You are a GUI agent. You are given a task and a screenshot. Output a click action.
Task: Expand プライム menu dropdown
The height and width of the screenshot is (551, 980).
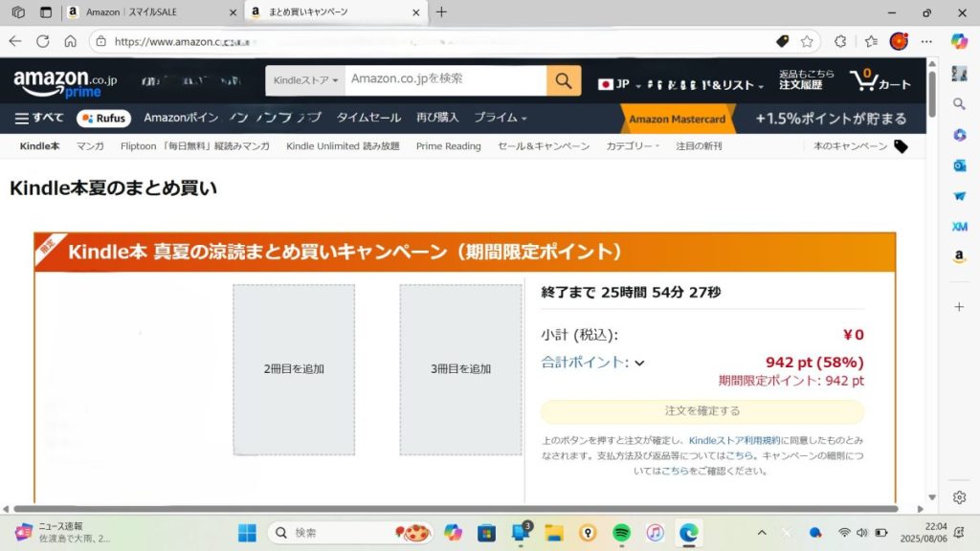click(x=500, y=118)
